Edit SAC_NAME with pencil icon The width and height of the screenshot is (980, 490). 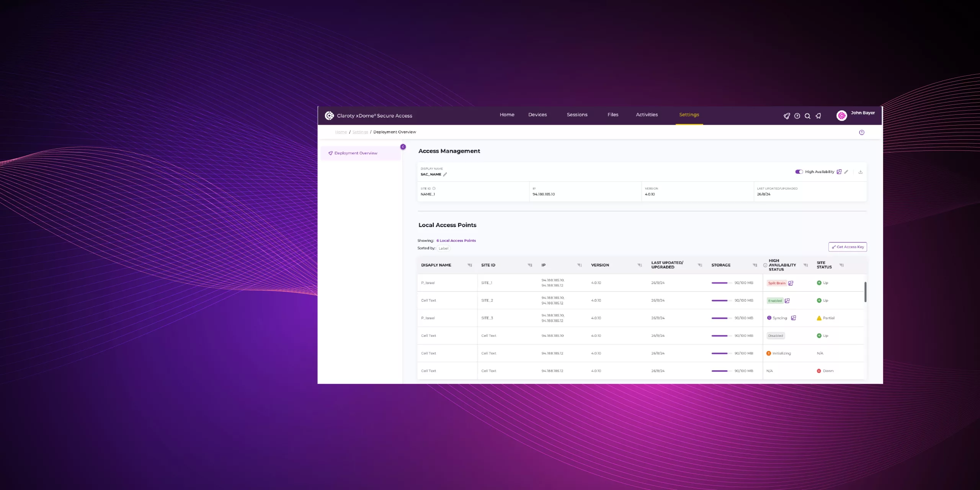[445, 175]
